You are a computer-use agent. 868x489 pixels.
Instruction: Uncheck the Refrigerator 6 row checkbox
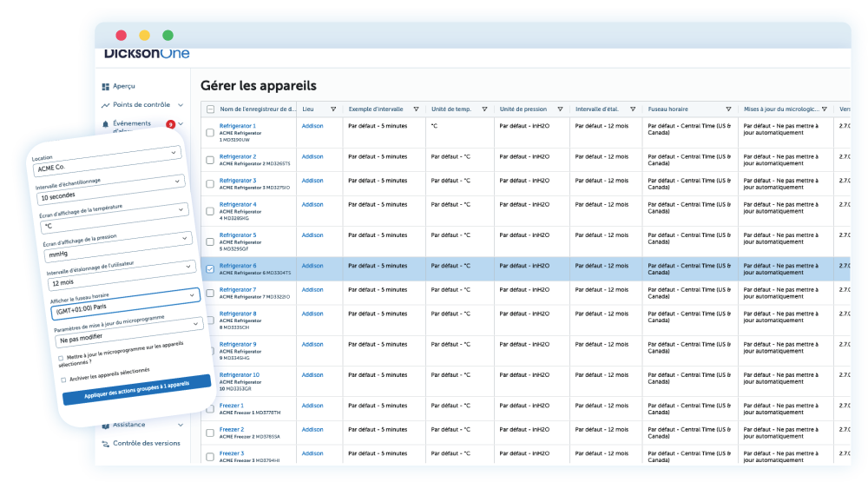point(209,269)
